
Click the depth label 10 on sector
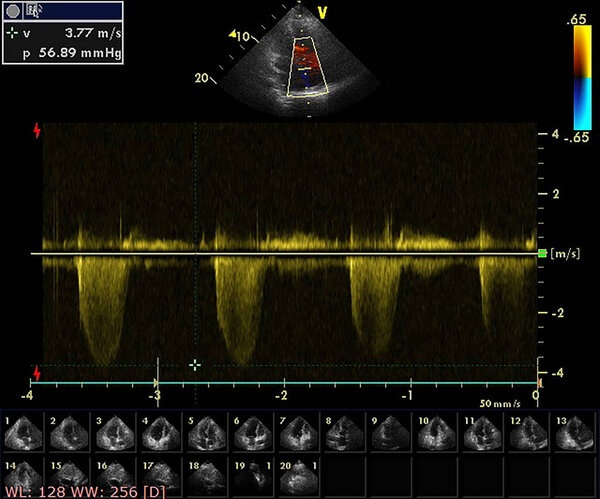coord(243,36)
